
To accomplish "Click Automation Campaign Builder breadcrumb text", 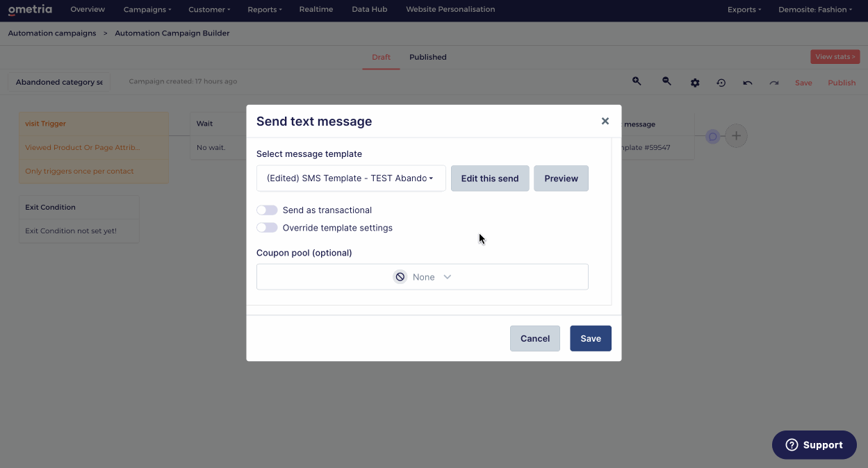I will click(x=172, y=33).
